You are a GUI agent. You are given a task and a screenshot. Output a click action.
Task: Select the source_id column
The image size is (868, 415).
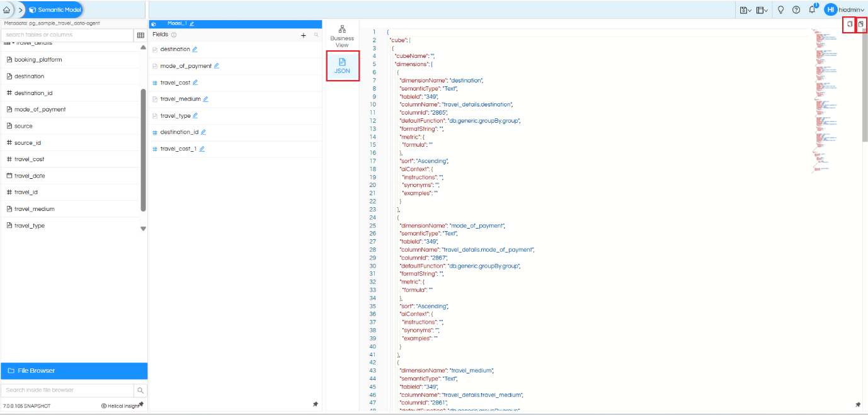point(27,143)
